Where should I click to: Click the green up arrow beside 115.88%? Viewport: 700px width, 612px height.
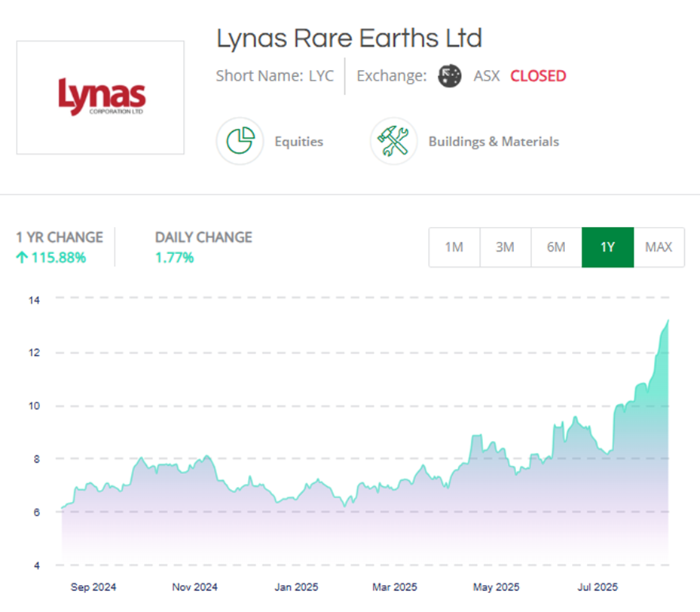pyautogui.click(x=22, y=258)
